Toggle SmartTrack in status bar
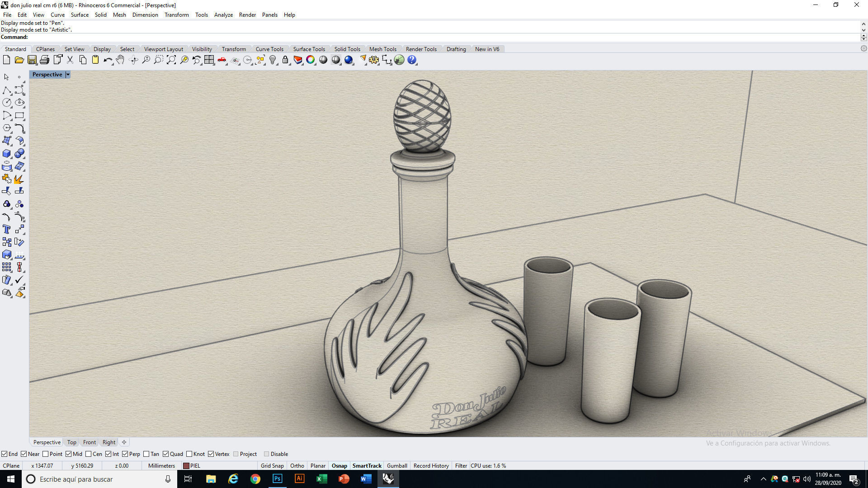This screenshot has height=488, width=868. point(367,466)
